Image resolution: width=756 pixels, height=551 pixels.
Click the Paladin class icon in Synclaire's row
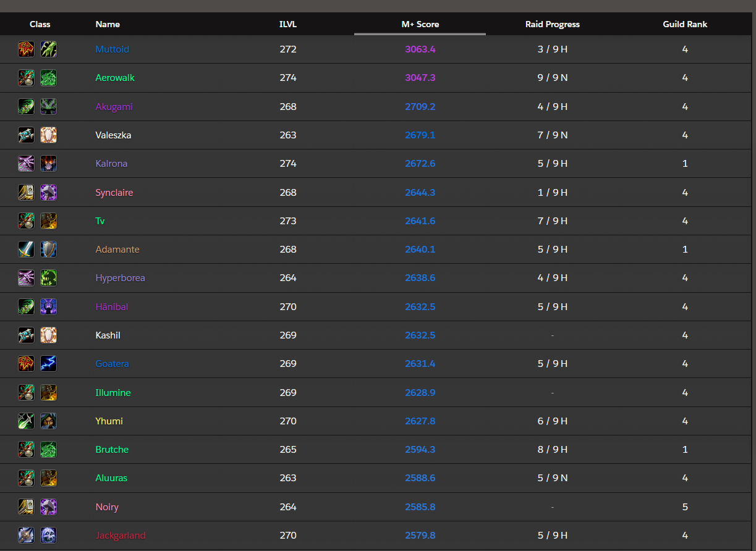tap(26, 192)
